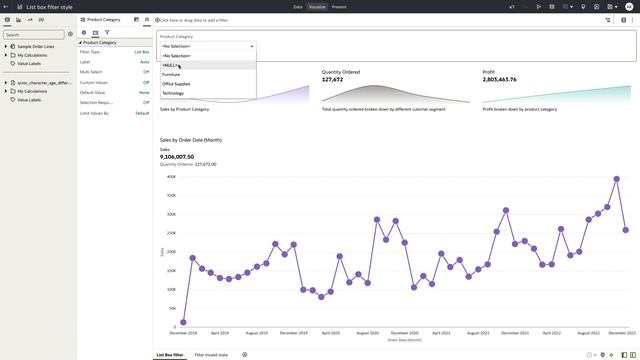The image size is (640, 360).
Task: Toggle Custom Values Off setting
Action: [146, 82]
